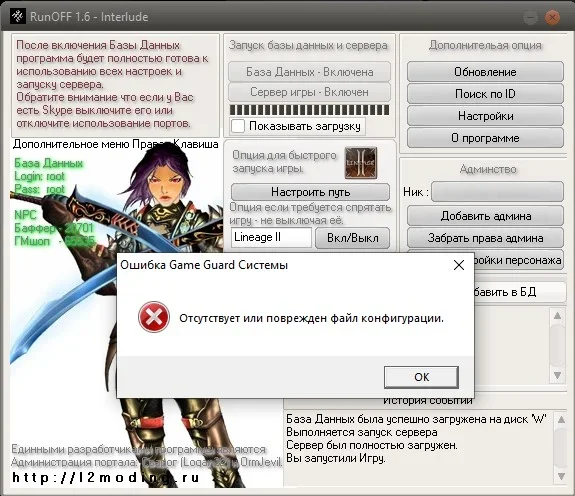Close the Game Guard error dialog
Screen dimensions: 575x496
459,265
